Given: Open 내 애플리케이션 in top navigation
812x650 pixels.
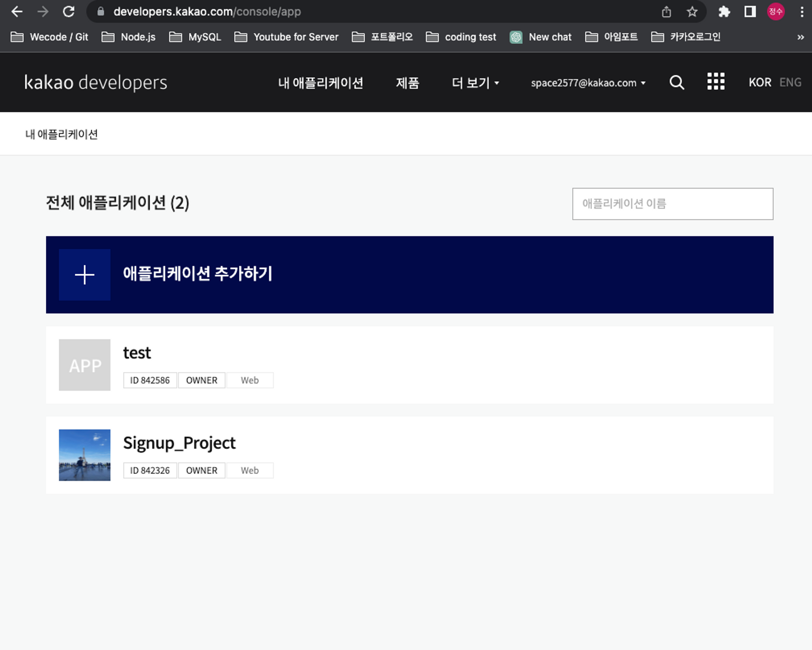Looking at the screenshot, I should click(x=320, y=83).
